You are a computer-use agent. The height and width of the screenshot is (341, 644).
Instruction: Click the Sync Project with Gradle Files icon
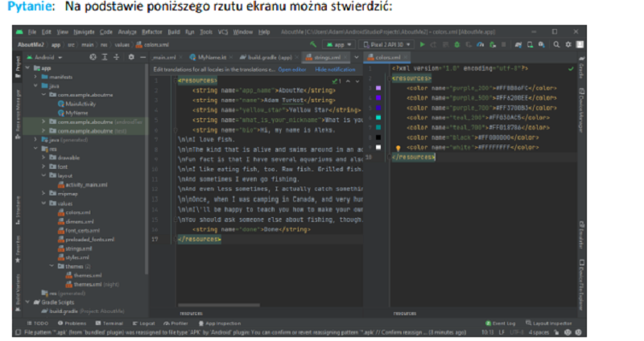click(x=518, y=44)
